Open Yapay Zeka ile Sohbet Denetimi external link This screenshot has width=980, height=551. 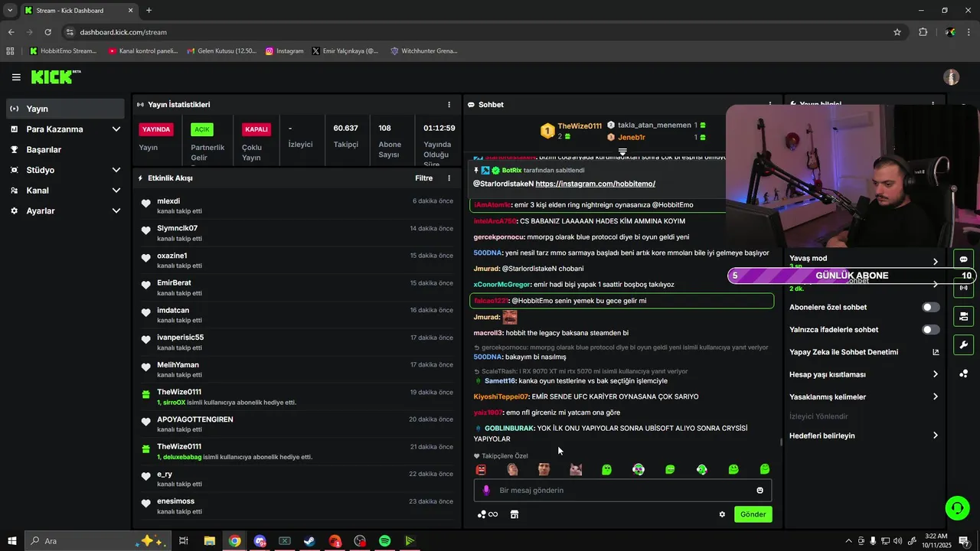coord(936,352)
